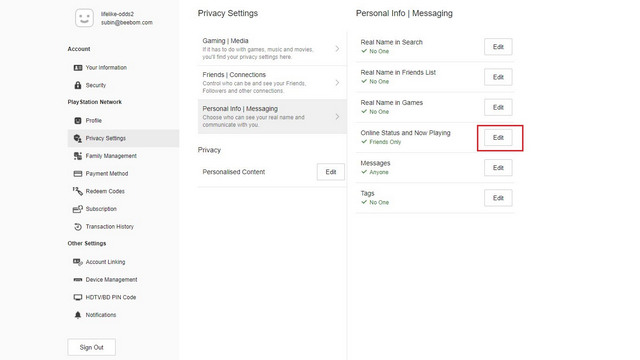Click the subin@beebom.com email text
Image resolution: width=640 pixels, height=360 pixels.
point(127,22)
